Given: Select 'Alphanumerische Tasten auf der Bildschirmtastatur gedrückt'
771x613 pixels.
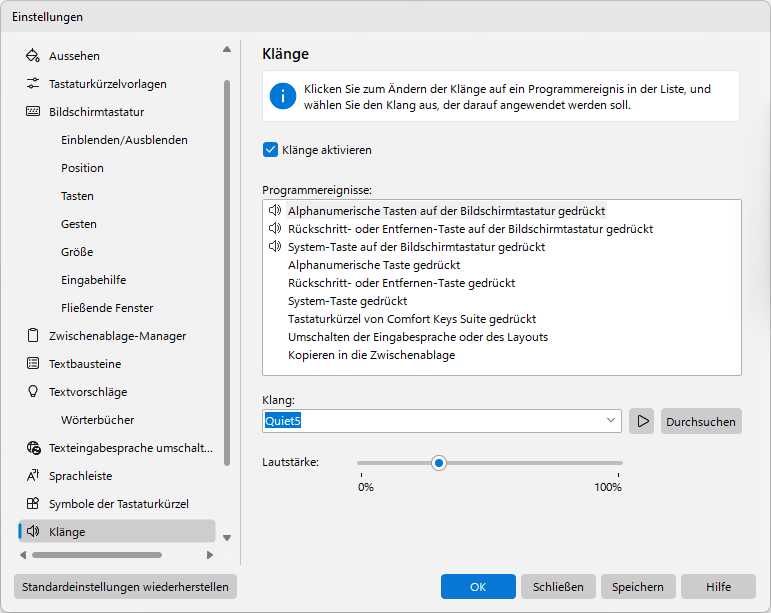Looking at the screenshot, I should tap(446, 211).
